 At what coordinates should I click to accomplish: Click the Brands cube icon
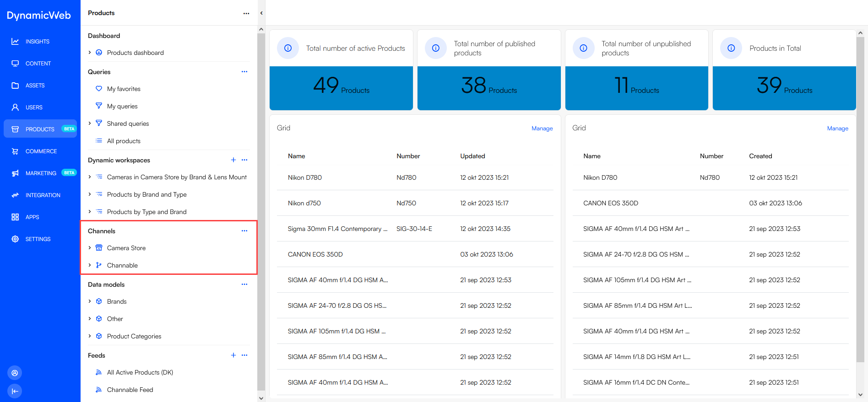tap(99, 301)
